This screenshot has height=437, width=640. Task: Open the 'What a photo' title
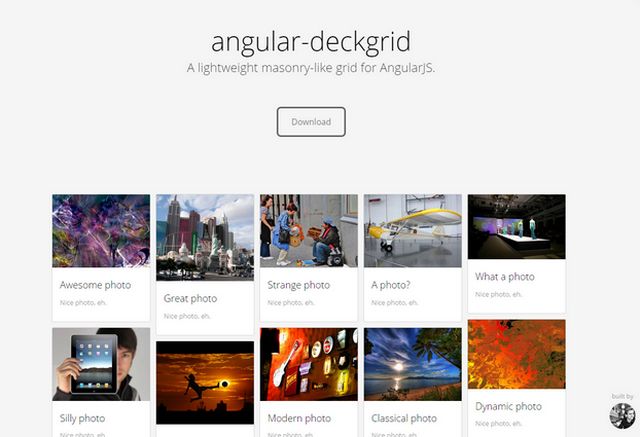pos(505,277)
